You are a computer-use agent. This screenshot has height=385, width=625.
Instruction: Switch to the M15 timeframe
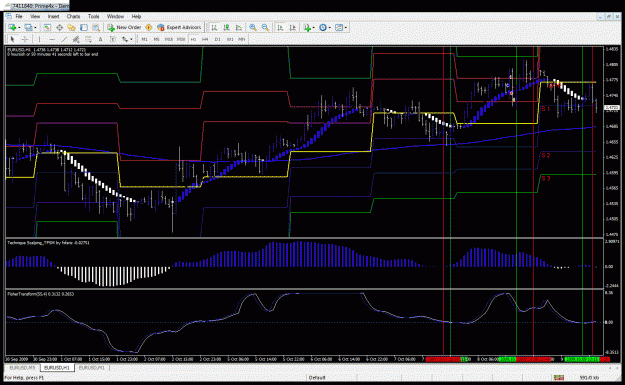pos(169,39)
